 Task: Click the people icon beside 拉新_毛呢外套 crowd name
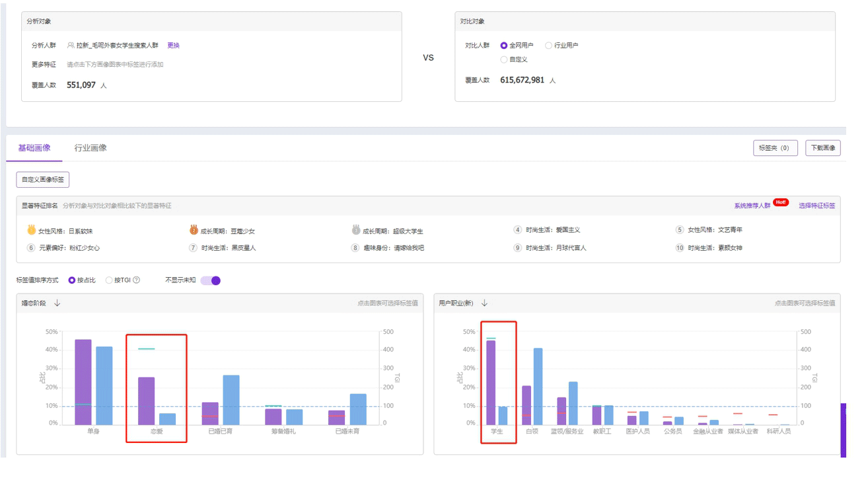click(x=71, y=46)
